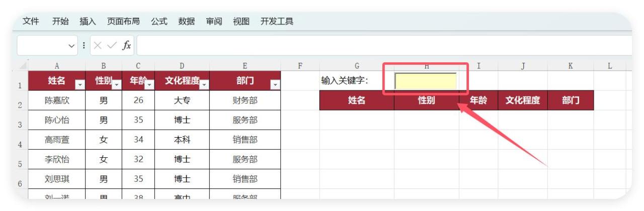Image resolution: width=644 pixels, height=211 pixels.
Task: Select the 大专 cell
Action: tap(182, 100)
